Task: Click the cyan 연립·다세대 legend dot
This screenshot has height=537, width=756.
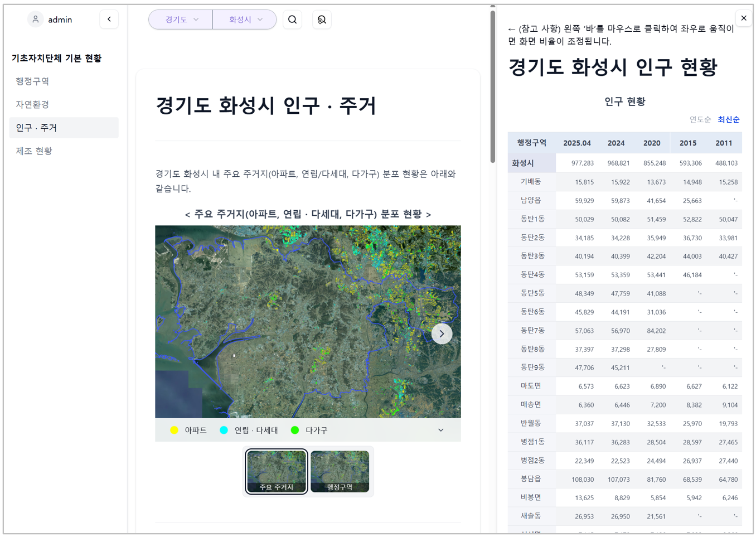Action: [224, 430]
